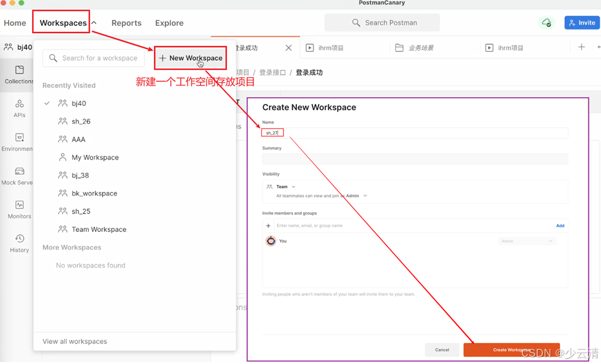Open the Home page
The height and width of the screenshot is (364, 601).
15,23
